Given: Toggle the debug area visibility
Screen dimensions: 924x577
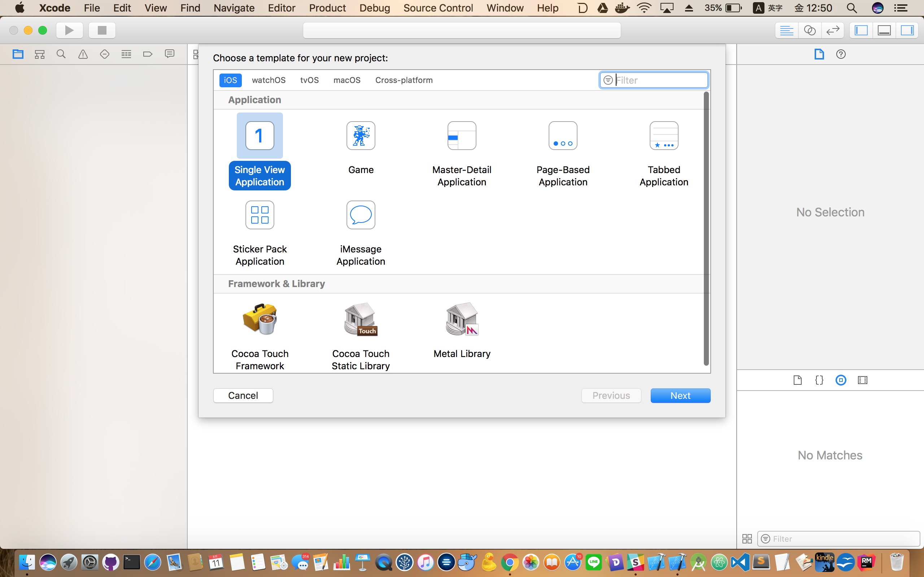Looking at the screenshot, I should (884, 31).
